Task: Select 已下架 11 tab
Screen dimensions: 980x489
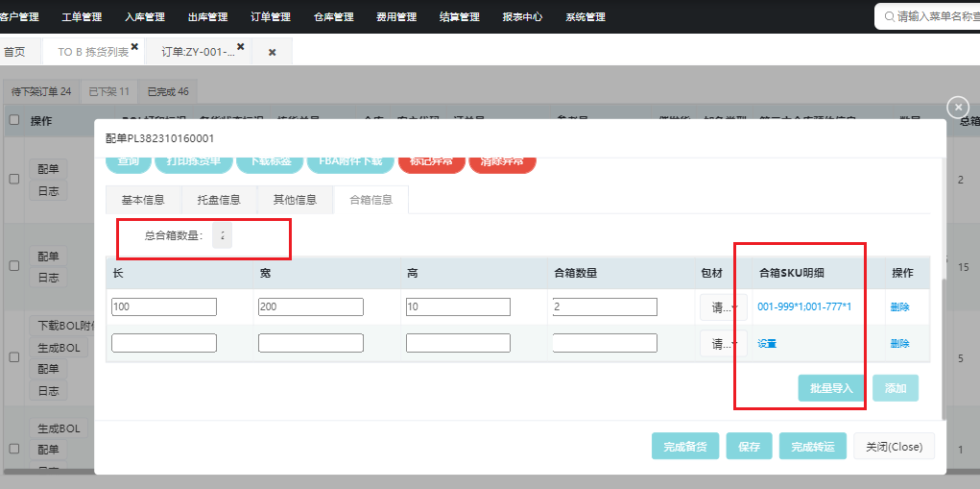Action: pos(108,92)
